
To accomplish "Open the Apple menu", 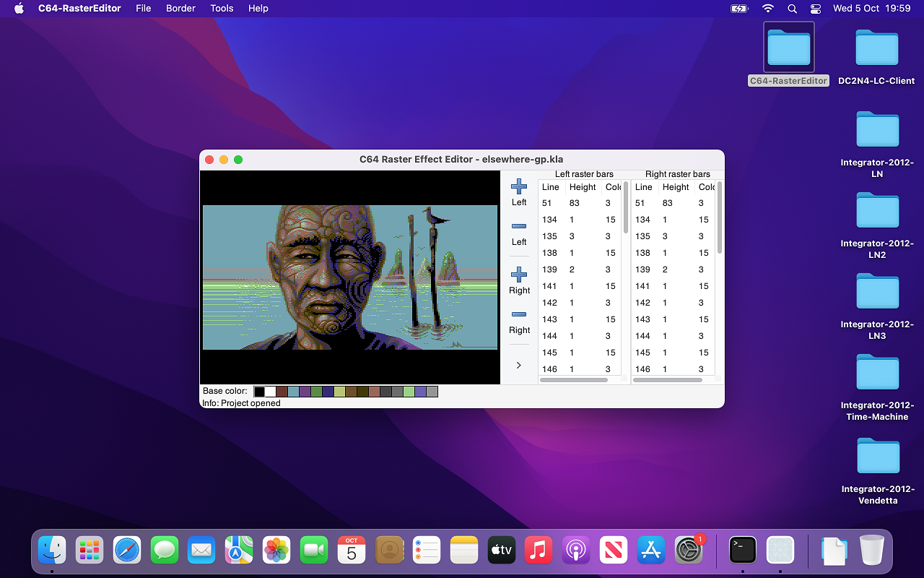I will point(19,9).
